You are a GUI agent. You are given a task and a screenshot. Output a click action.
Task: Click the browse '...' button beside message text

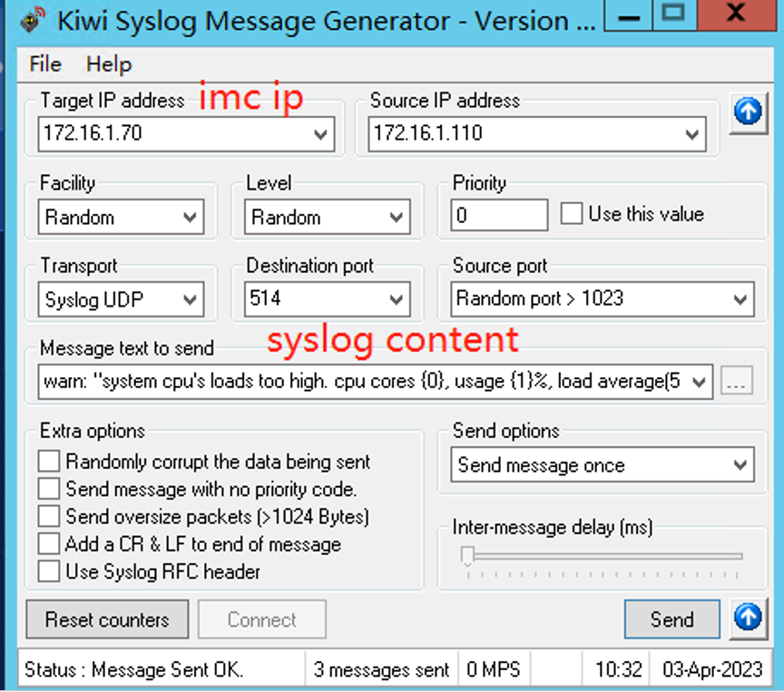737,381
